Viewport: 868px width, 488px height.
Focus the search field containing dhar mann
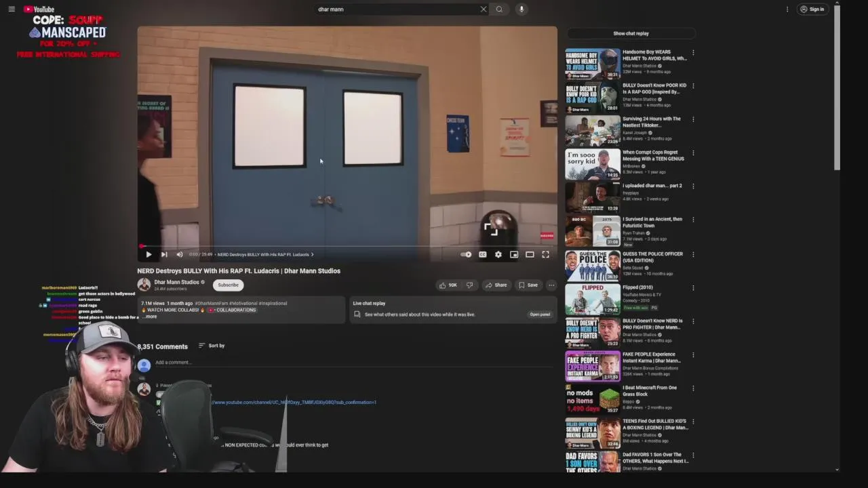(x=397, y=9)
